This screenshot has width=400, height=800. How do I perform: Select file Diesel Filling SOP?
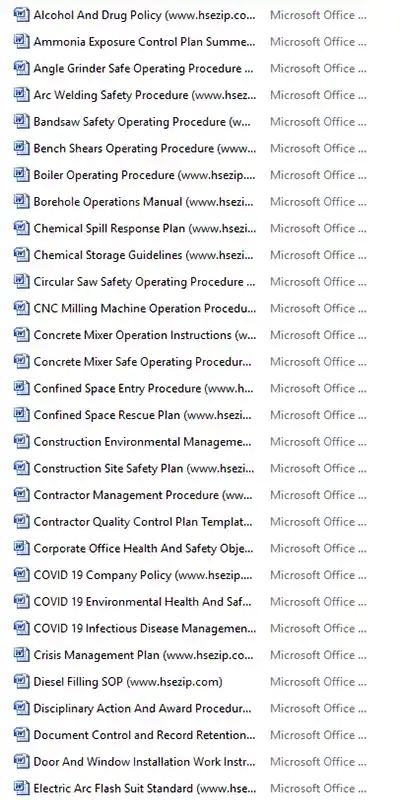128,681
